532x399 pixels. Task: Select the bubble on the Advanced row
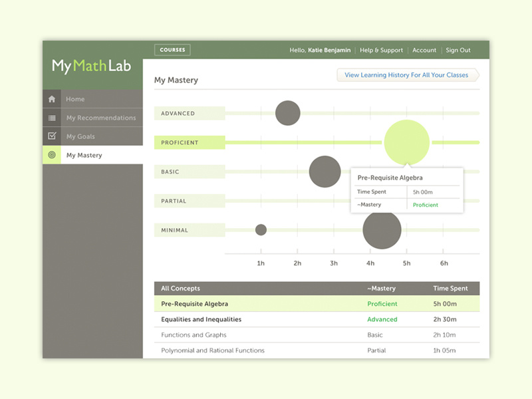point(287,112)
